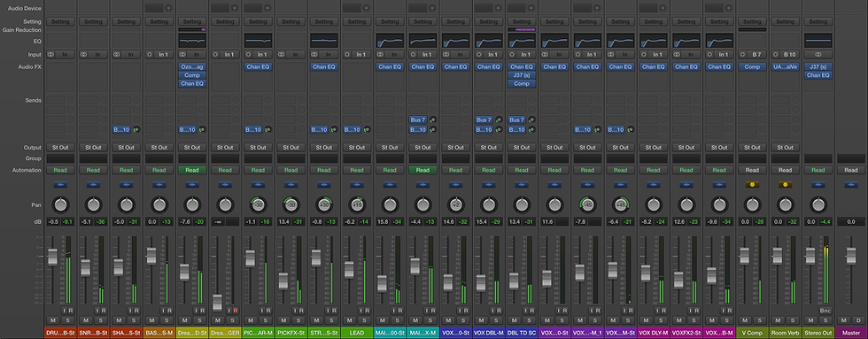Click the I input monitoring button on DRU...B-St
The image size is (868, 339).
(64, 311)
